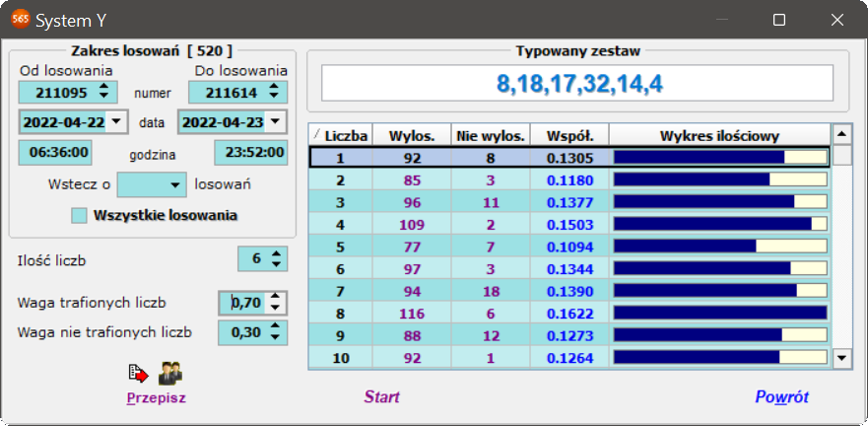The height and width of the screenshot is (426, 868).
Task: Click the Start button
Action: (x=382, y=397)
